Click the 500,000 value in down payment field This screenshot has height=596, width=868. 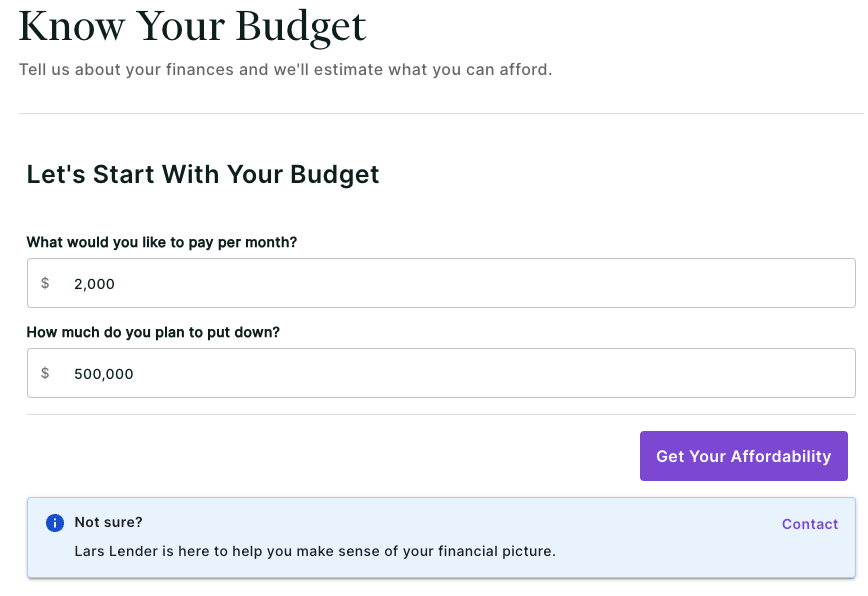click(x=104, y=374)
